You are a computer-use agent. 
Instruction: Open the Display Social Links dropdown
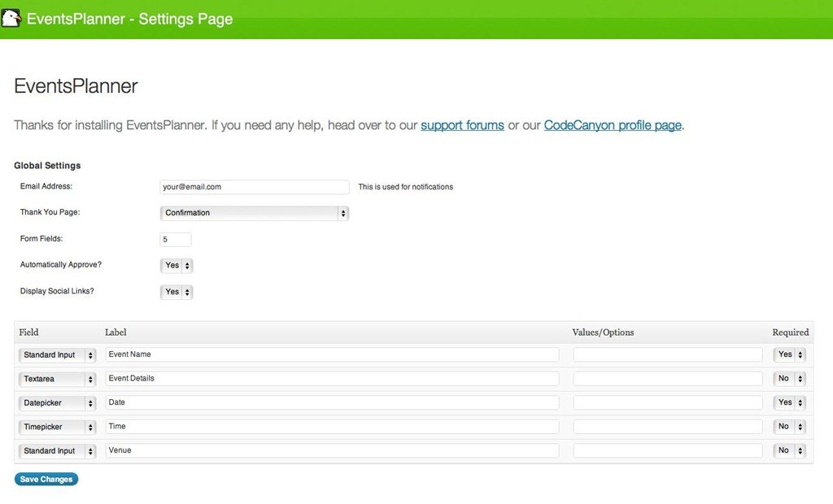[177, 292]
